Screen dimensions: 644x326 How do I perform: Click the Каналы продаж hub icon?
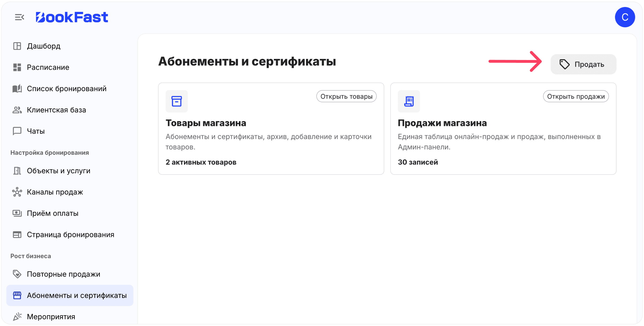[17, 192]
